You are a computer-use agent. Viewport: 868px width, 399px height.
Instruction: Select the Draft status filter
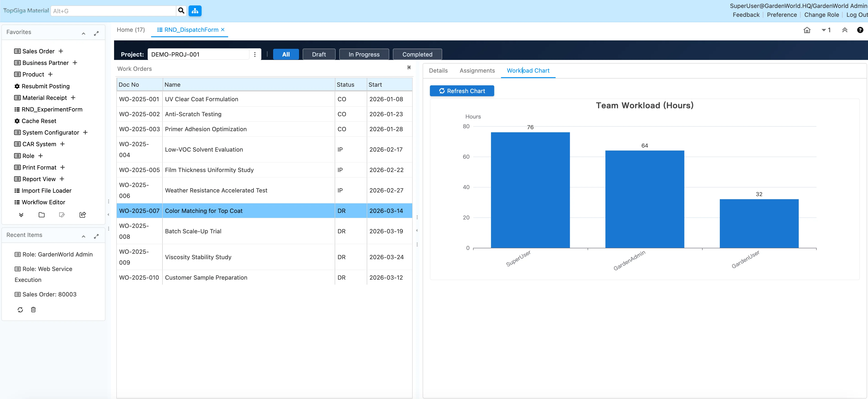coord(318,54)
